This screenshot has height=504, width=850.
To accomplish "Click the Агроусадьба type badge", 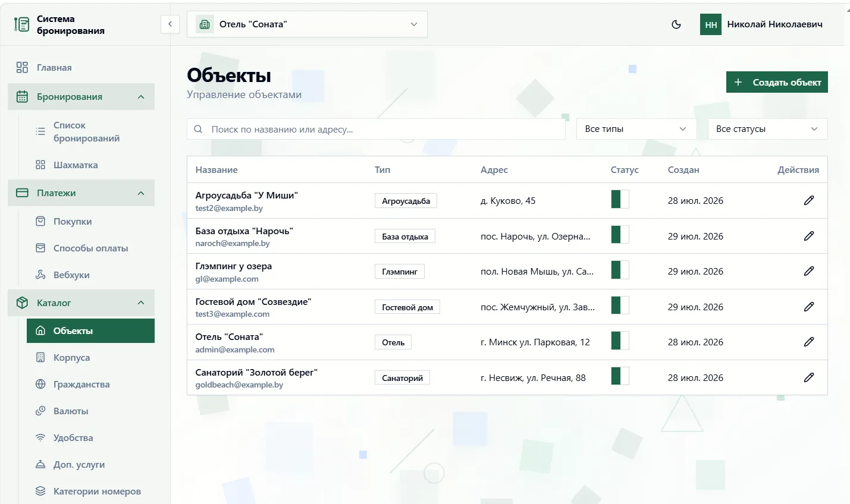I will 406,201.
